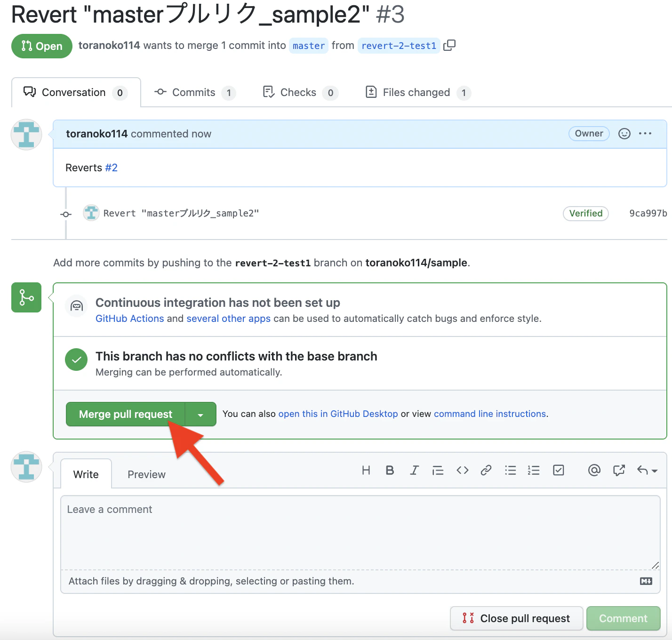Select the Write tab in the comment editor

[86, 474]
